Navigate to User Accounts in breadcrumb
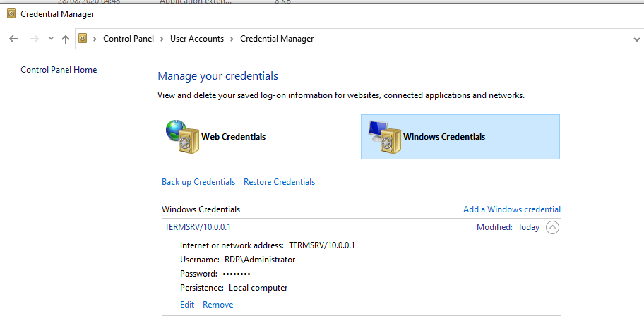Image resolution: width=644 pixels, height=316 pixels. click(x=197, y=39)
